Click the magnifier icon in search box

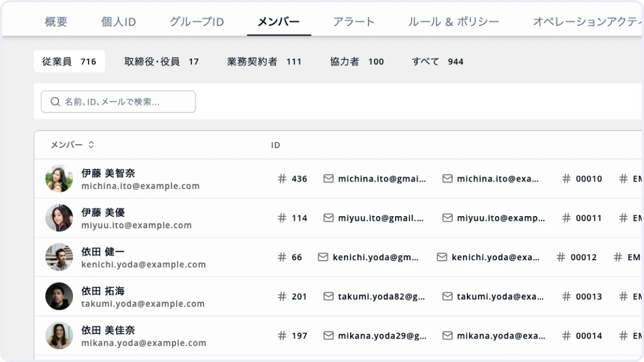[x=55, y=102]
